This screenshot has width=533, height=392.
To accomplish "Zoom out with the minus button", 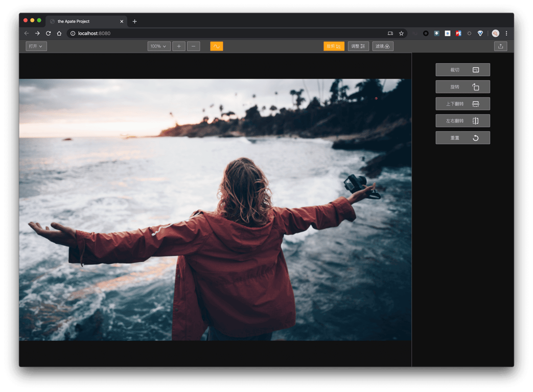I will (193, 46).
